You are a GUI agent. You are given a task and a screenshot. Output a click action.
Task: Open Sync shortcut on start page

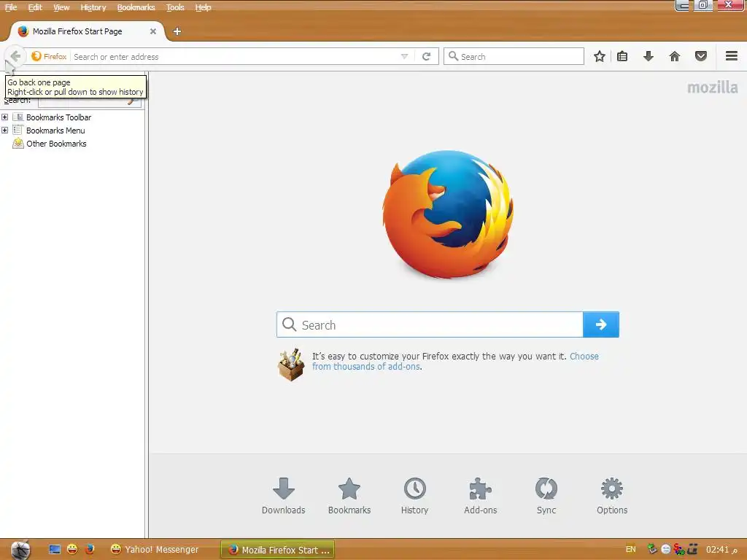pos(546,496)
